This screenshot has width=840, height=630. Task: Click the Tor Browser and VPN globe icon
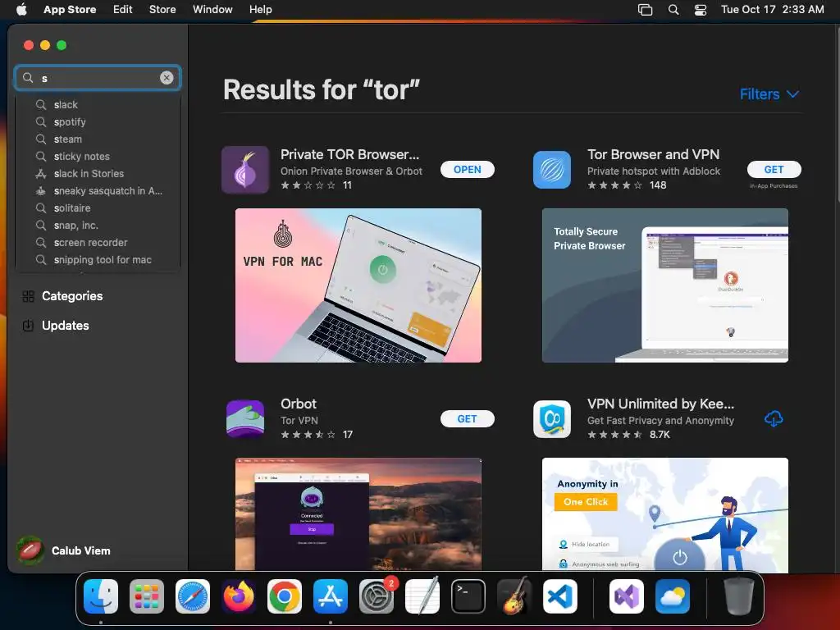[x=552, y=170]
